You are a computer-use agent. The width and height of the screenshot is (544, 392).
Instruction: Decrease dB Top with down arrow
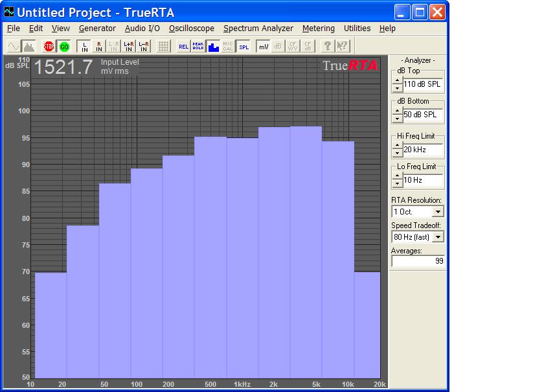tap(397, 89)
